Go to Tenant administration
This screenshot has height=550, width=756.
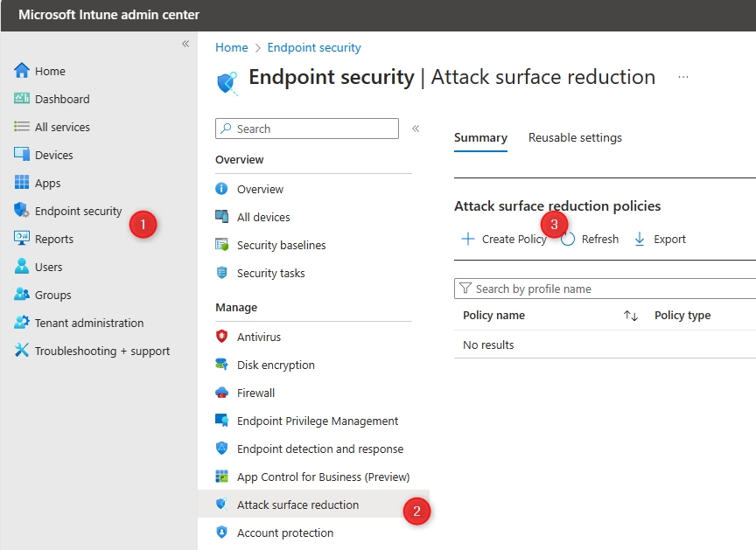click(x=89, y=323)
